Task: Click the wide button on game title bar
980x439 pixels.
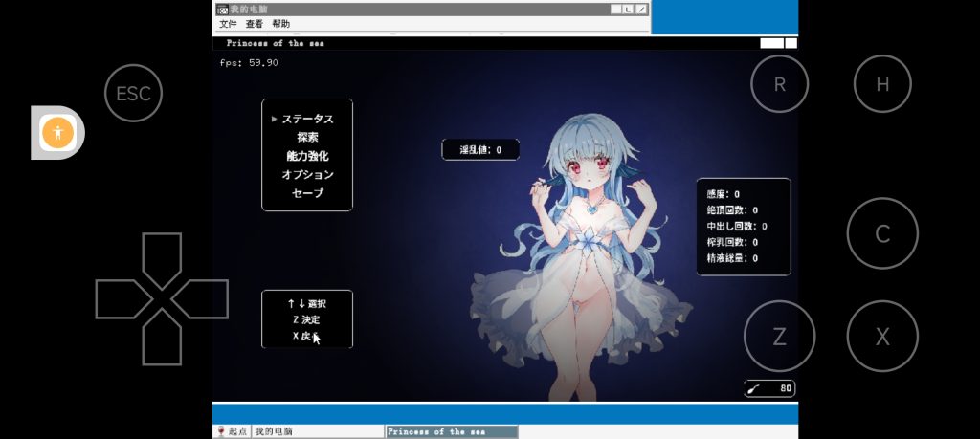Action: [x=772, y=43]
